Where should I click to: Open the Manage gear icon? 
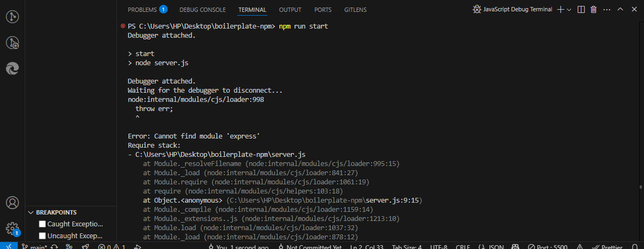coord(12,228)
